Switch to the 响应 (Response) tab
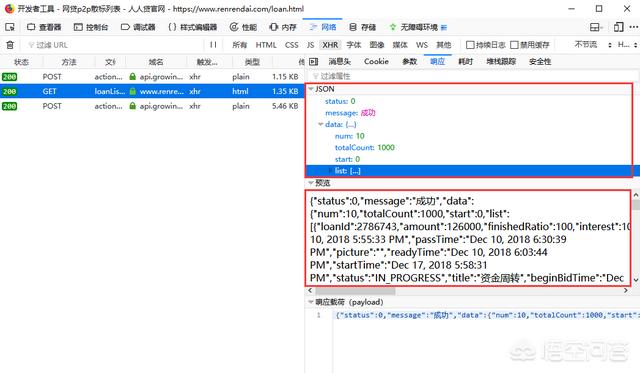Screen dimensions: 640x373 coord(437,62)
